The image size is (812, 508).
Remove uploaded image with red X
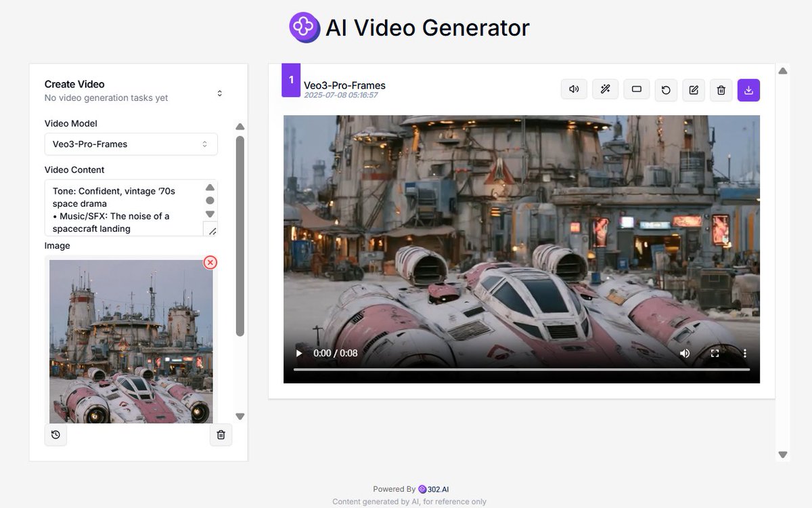210,262
